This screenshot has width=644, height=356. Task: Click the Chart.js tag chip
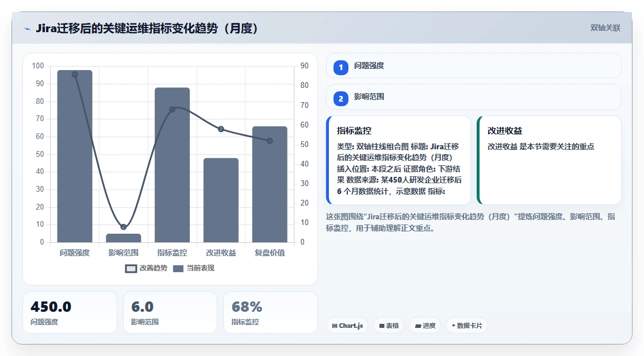(x=347, y=326)
